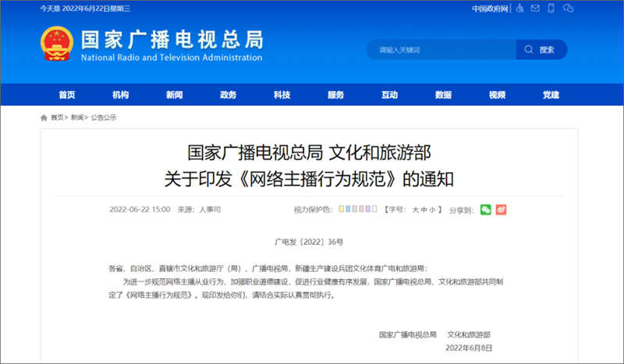
Task: Open 视频 navigation menu
Action: (x=497, y=94)
